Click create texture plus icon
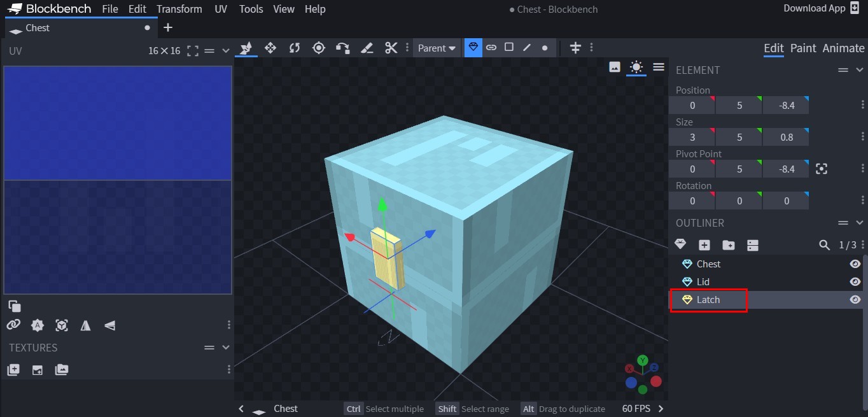 (13, 370)
